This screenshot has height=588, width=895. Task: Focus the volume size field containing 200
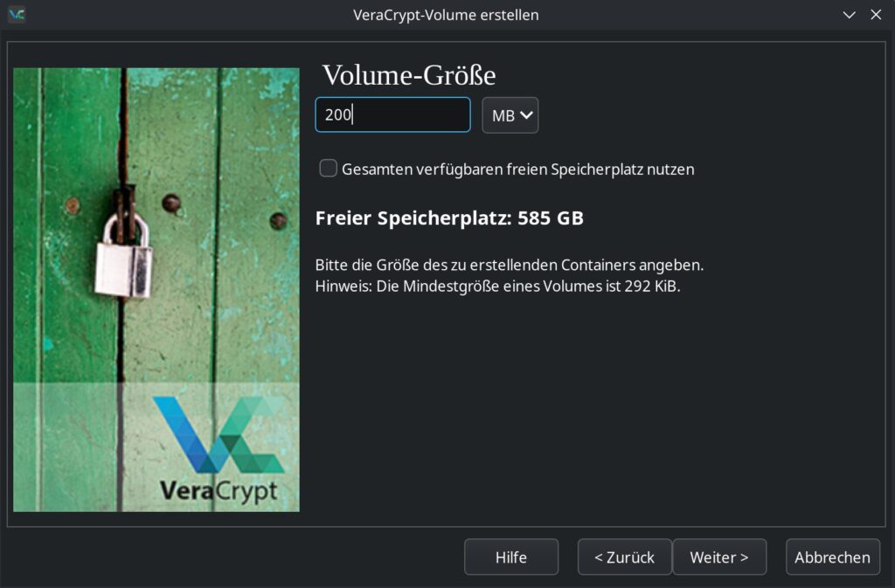392,115
